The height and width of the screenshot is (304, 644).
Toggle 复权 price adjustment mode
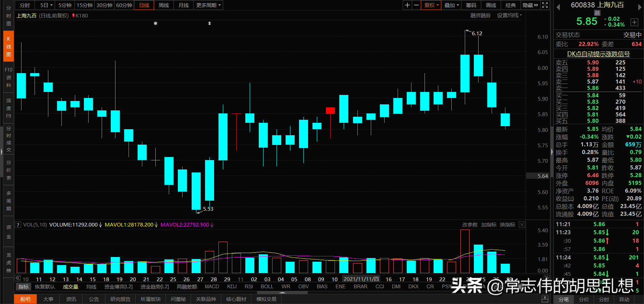point(431,5)
